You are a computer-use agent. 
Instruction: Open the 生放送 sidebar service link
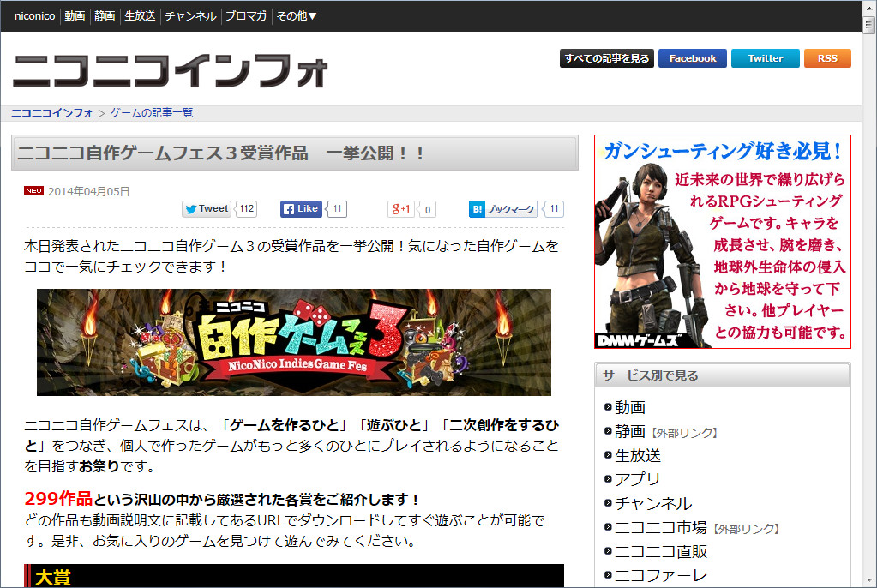(638, 455)
